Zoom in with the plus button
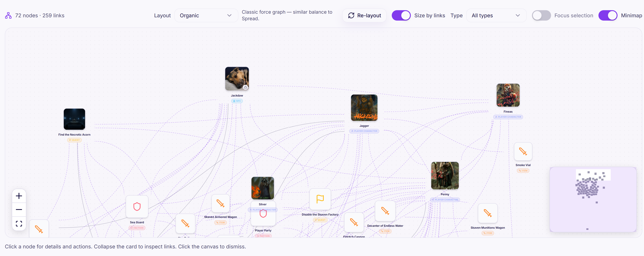The width and height of the screenshot is (644, 256). click(19, 196)
